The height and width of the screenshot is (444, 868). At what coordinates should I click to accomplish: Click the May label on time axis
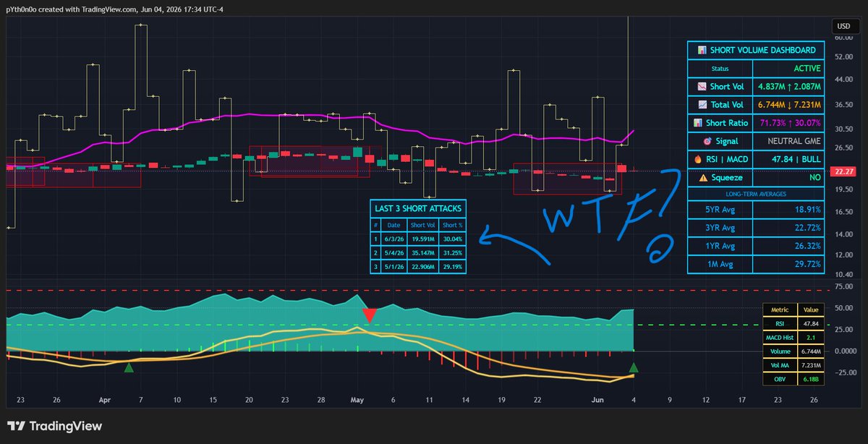coord(357,398)
